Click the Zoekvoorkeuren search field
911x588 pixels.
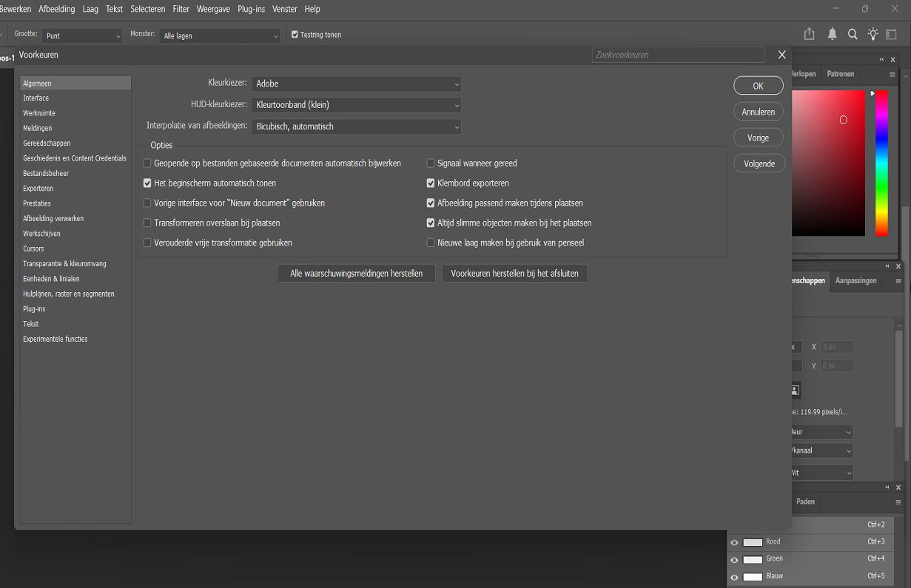coord(678,55)
